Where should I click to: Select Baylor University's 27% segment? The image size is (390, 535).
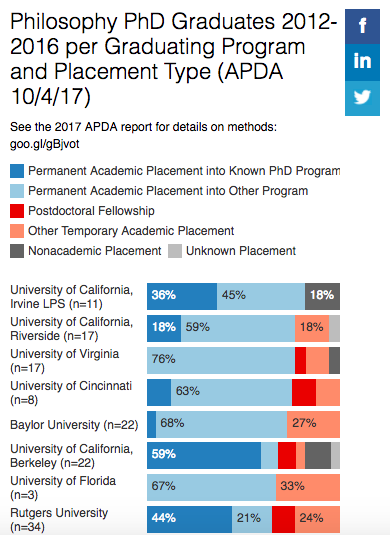pos(313,424)
